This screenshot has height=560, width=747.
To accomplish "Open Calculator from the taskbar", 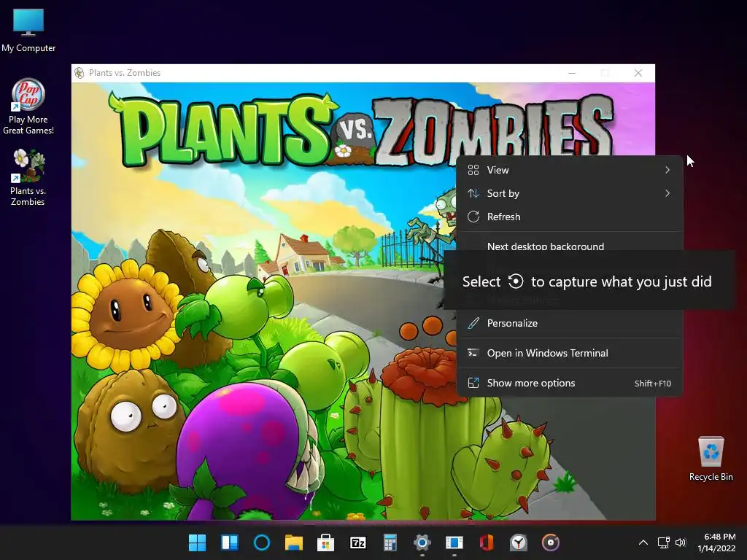I will (x=390, y=542).
